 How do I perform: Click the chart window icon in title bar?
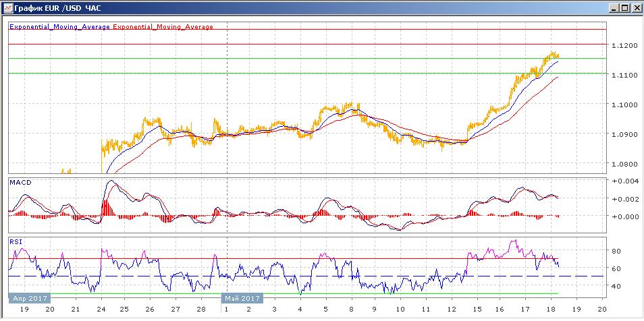(x=7, y=7)
